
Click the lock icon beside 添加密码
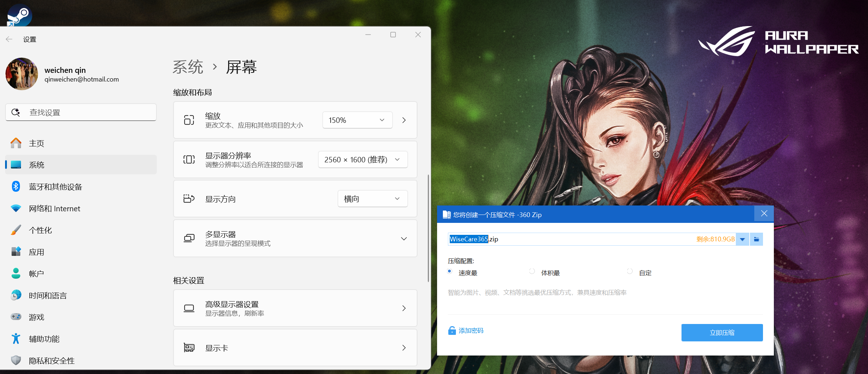pos(452,331)
